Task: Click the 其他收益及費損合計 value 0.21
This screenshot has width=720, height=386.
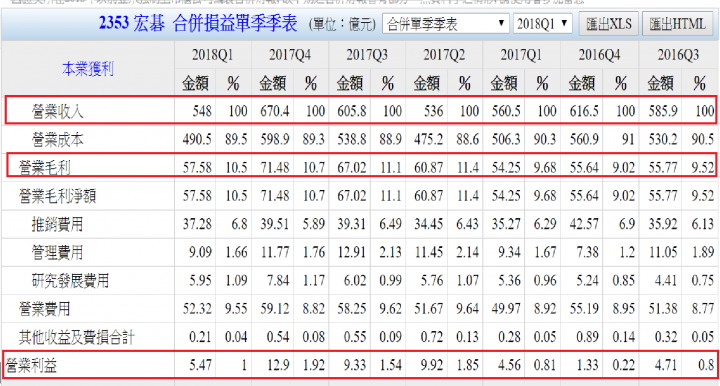Action: coord(200,337)
